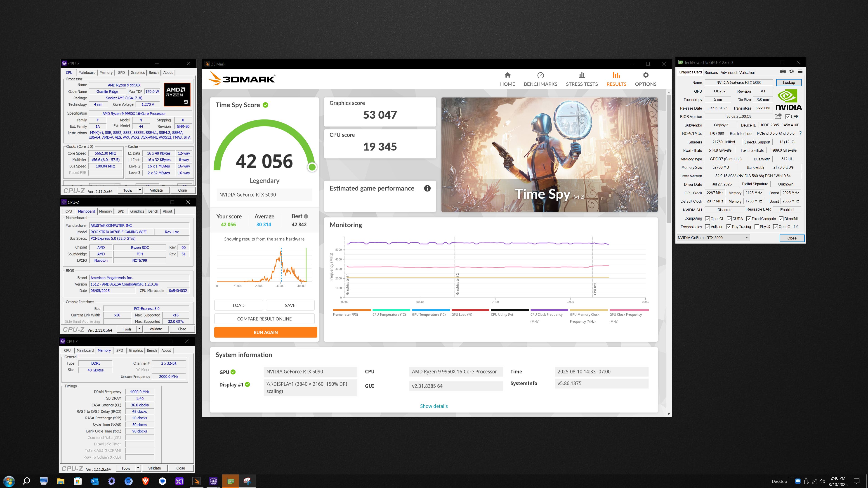Toggle the Ray Tracing checkbox
Viewport: 868px width, 488px height.
pyautogui.click(x=729, y=227)
